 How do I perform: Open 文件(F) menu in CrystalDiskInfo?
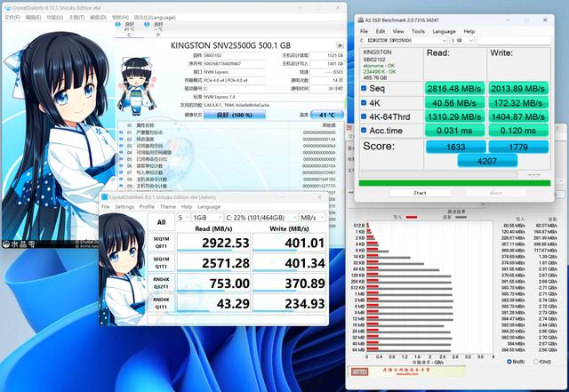pyautogui.click(x=12, y=17)
